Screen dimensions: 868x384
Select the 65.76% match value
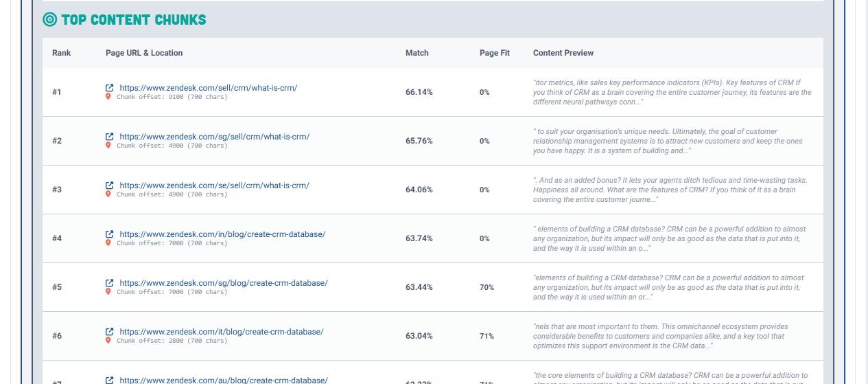pyautogui.click(x=419, y=141)
